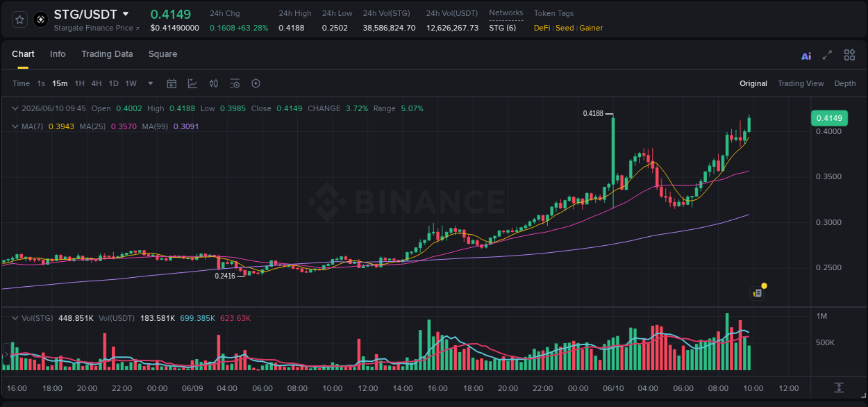Screen dimensions: 868x407
Task: Click the MA(7) value 0.3943
Action: pos(61,126)
